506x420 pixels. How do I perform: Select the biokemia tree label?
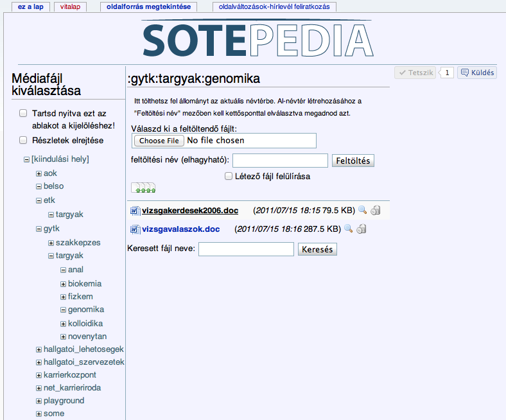click(x=85, y=284)
